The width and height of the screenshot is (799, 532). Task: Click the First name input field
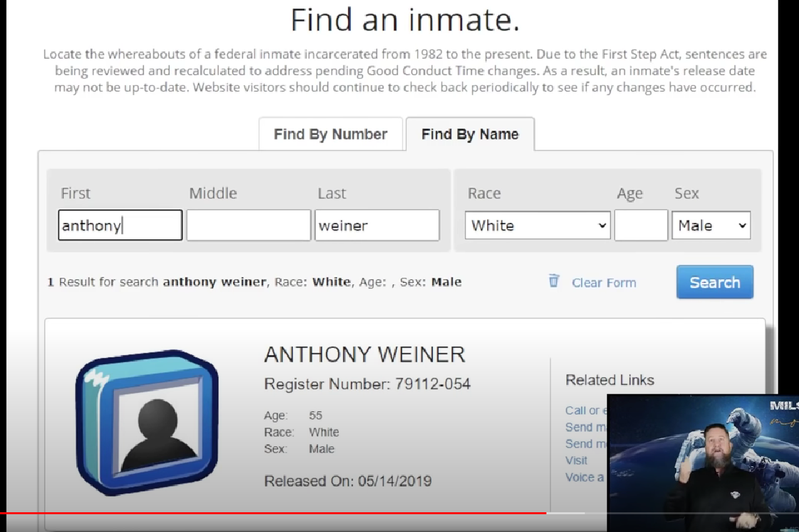120,225
